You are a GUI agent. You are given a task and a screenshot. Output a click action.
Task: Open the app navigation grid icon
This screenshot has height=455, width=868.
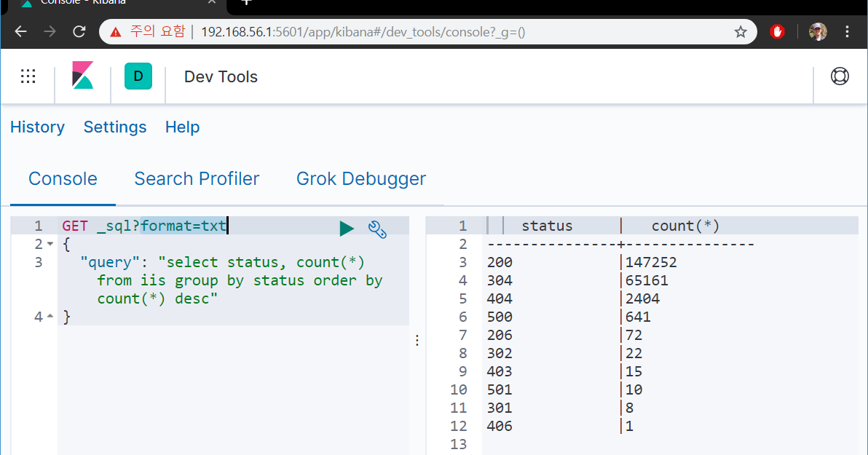click(28, 76)
